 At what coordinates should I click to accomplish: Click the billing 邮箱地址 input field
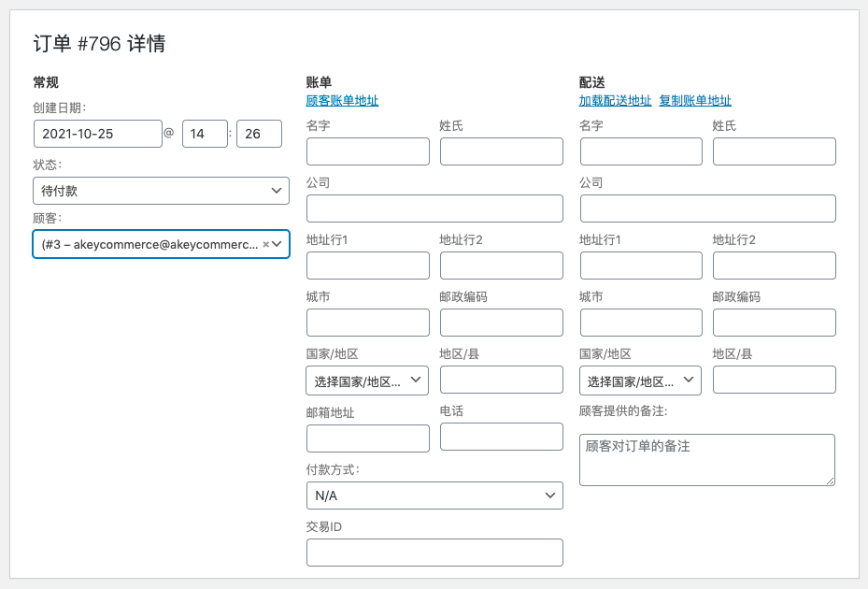point(367,438)
